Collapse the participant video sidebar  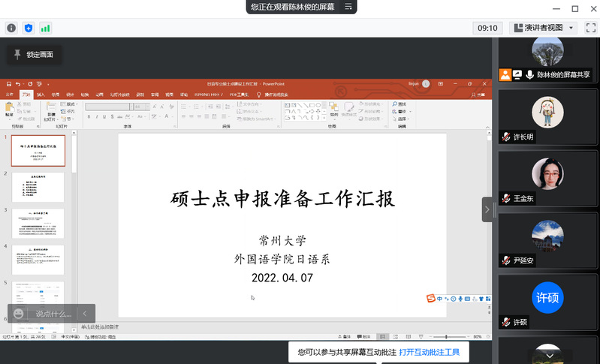click(x=487, y=209)
